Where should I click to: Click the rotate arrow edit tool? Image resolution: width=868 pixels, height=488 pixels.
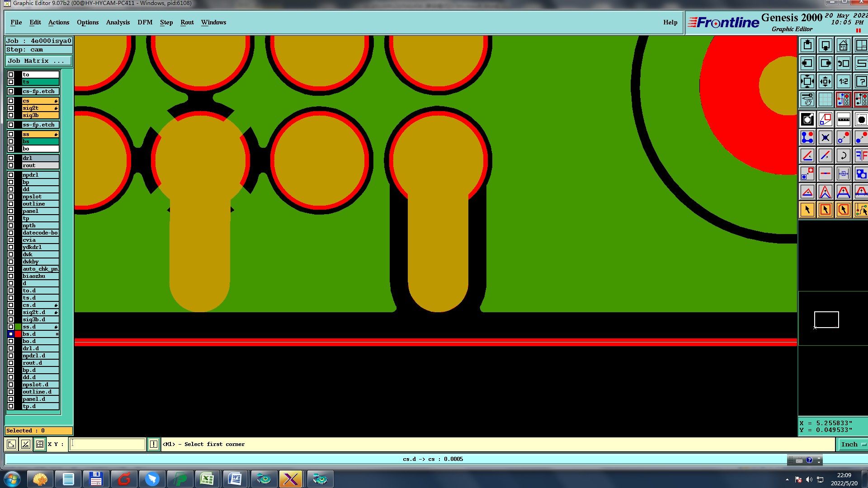[843, 156]
